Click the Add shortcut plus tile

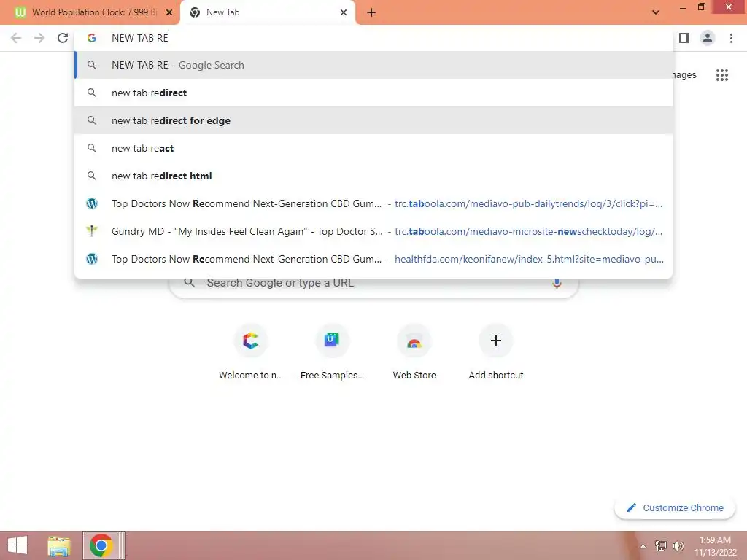[x=496, y=351]
